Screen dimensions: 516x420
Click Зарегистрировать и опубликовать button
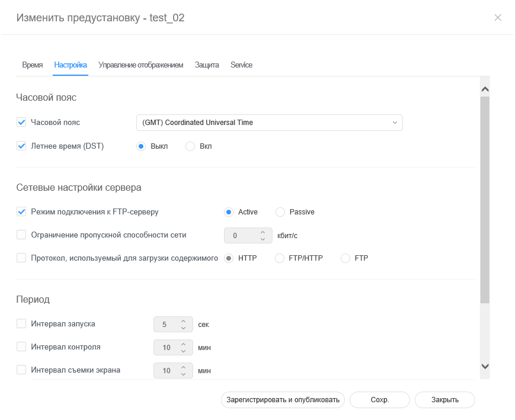pyautogui.click(x=283, y=400)
